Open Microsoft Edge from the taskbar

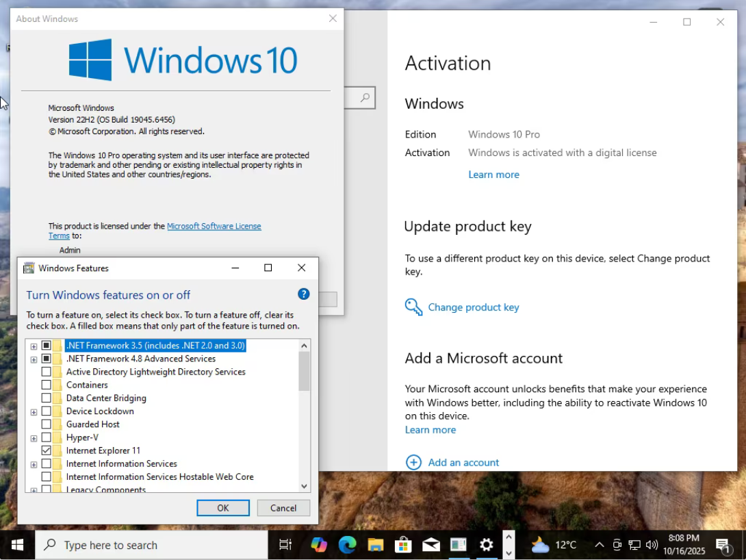[348, 545]
